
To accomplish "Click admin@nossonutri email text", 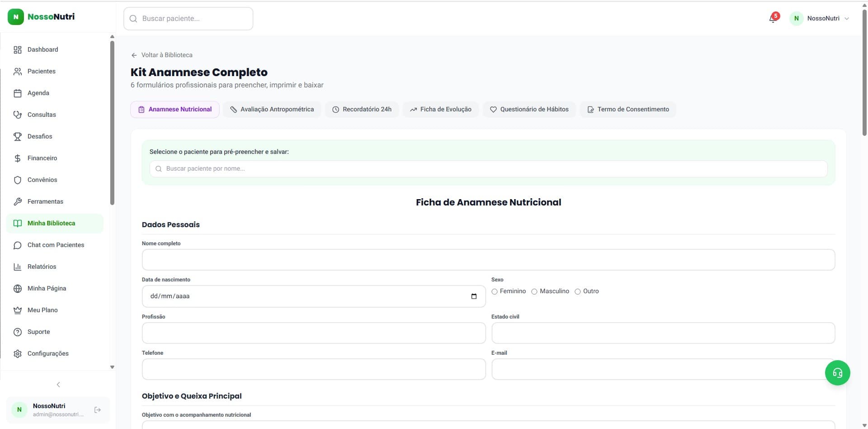I will coord(58,415).
